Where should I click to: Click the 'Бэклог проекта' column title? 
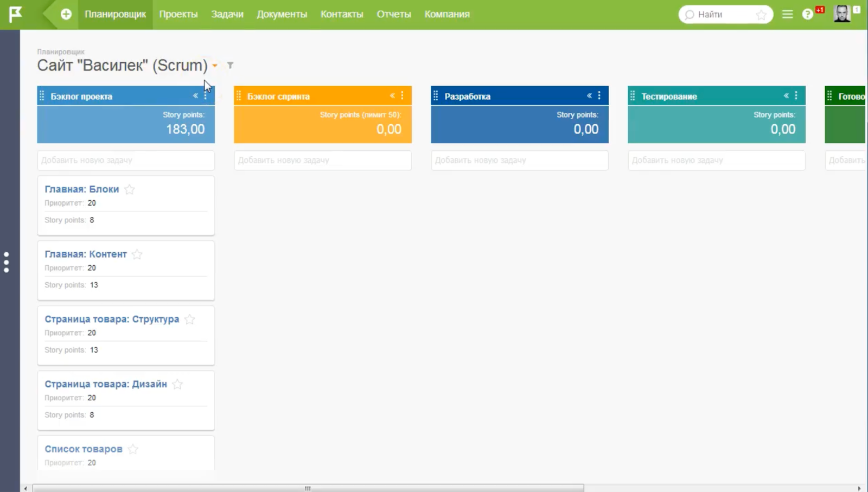81,97
